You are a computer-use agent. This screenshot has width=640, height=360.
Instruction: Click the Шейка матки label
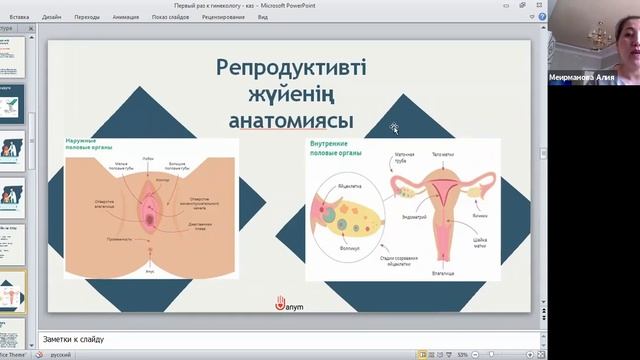tap(480, 243)
